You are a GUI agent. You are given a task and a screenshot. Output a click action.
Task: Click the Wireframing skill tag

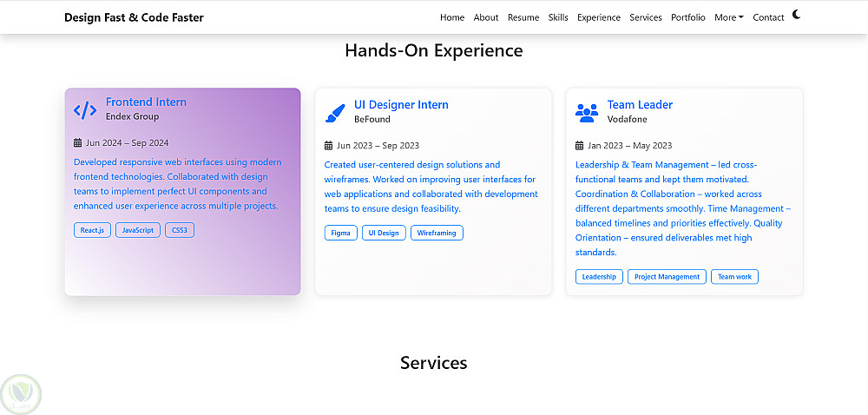[x=437, y=233]
